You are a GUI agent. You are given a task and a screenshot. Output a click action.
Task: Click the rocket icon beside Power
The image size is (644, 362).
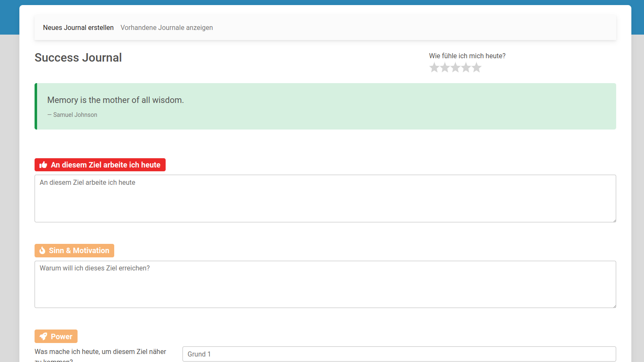coord(43,337)
